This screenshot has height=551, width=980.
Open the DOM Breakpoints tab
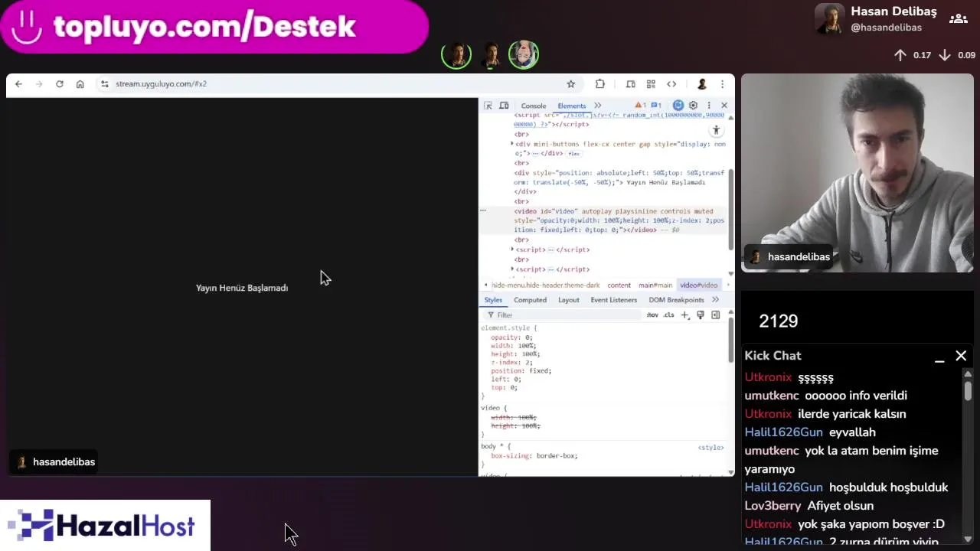676,300
